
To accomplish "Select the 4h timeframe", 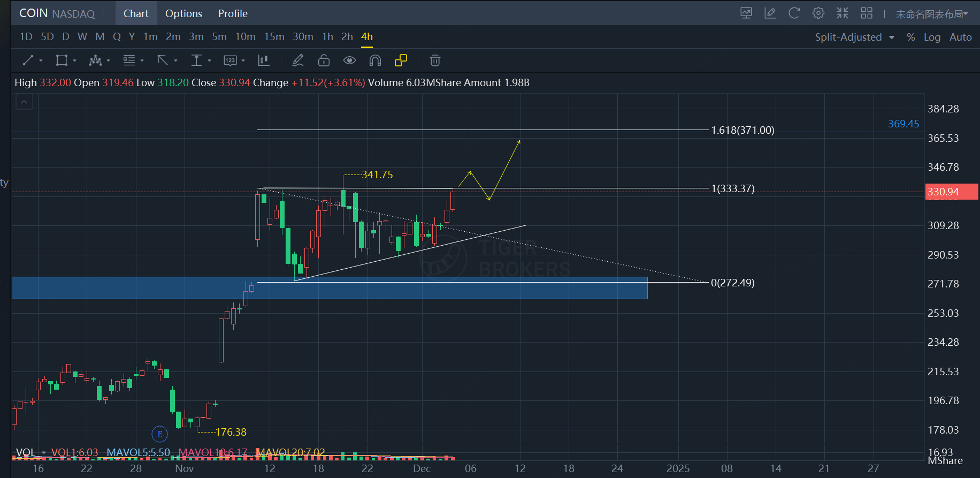I will tap(367, 37).
